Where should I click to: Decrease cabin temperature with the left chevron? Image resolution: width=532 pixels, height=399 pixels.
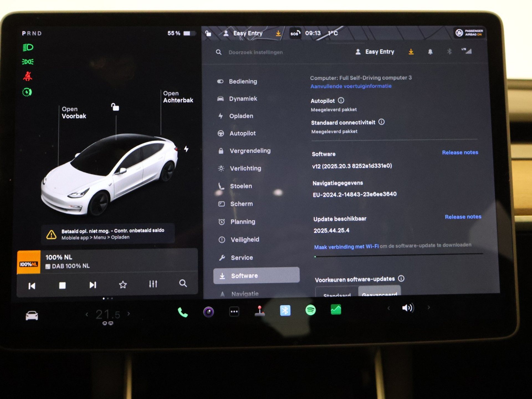click(x=87, y=314)
